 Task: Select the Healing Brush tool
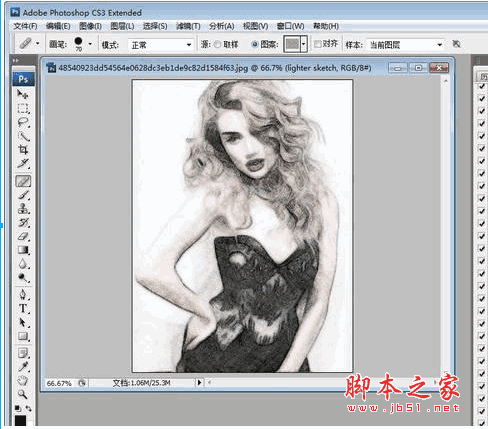(x=23, y=181)
